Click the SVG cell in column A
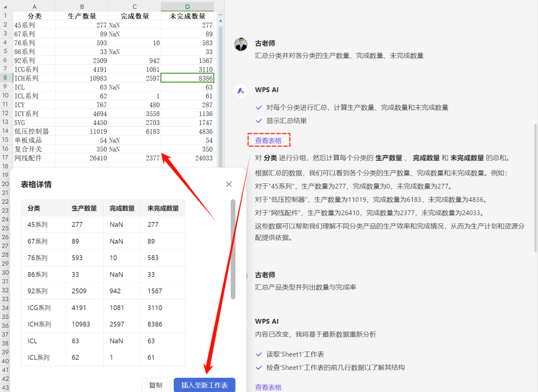This screenshot has height=392, width=538. point(34,122)
